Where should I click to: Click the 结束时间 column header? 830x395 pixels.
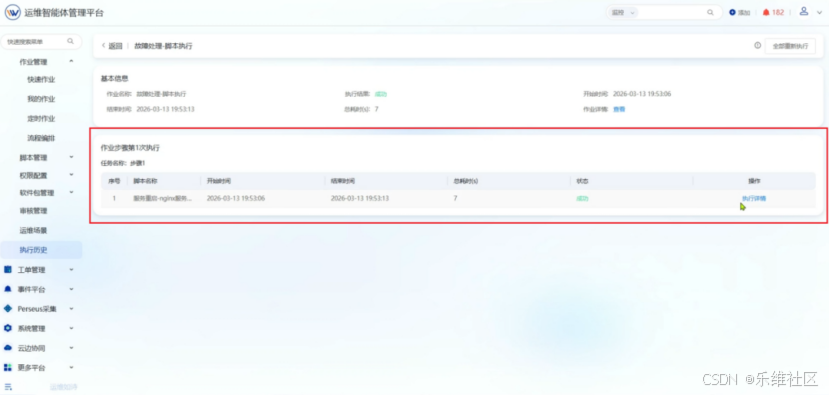click(342, 181)
